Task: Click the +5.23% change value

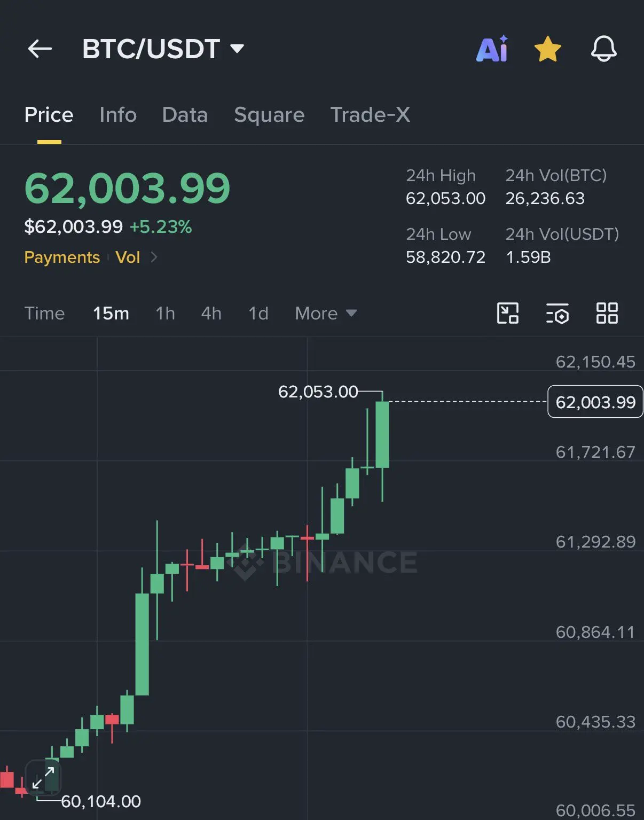Action: (161, 227)
